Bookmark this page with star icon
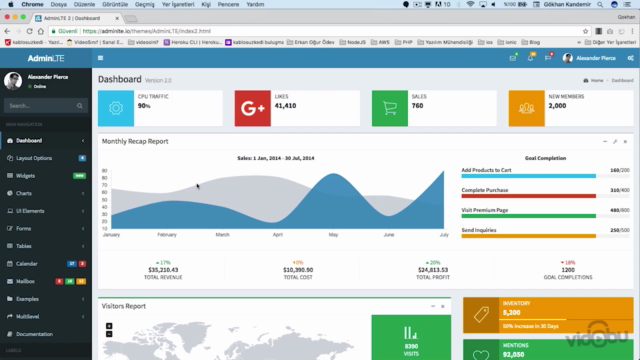The height and width of the screenshot is (360, 640). pyautogui.click(x=585, y=31)
